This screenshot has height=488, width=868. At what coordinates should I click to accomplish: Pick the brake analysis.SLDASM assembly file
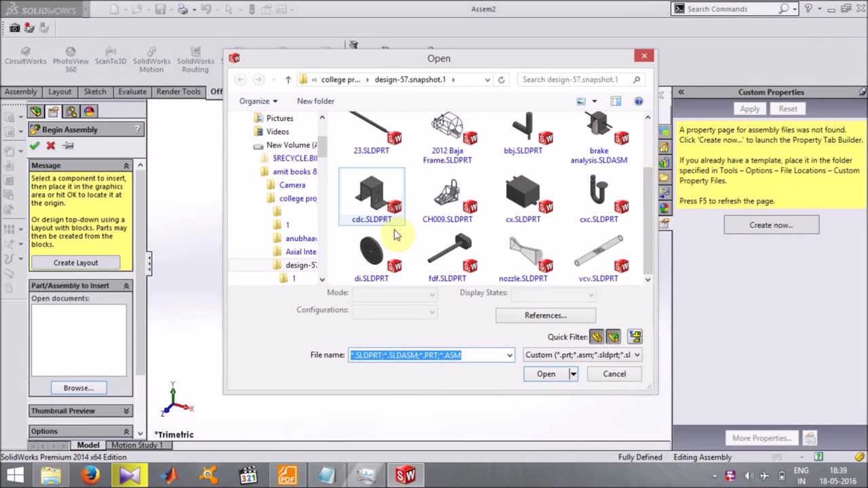tap(599, 139)
